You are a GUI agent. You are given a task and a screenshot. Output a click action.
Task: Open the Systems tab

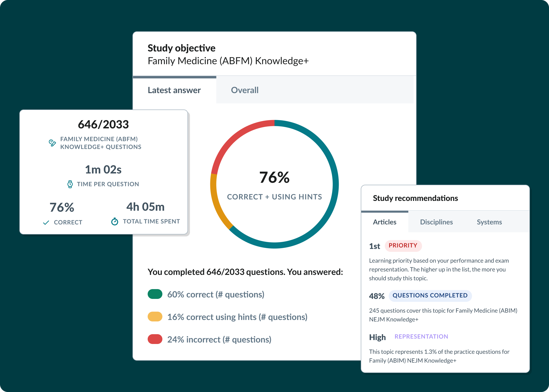point(489,222)
